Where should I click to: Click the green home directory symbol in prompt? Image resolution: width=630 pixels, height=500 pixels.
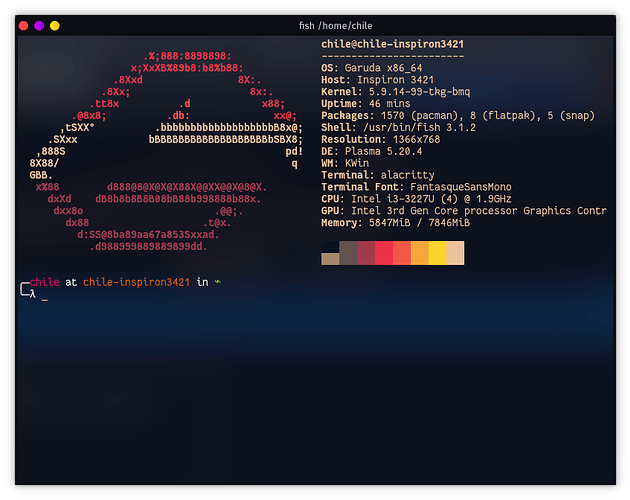pos(218,282)
